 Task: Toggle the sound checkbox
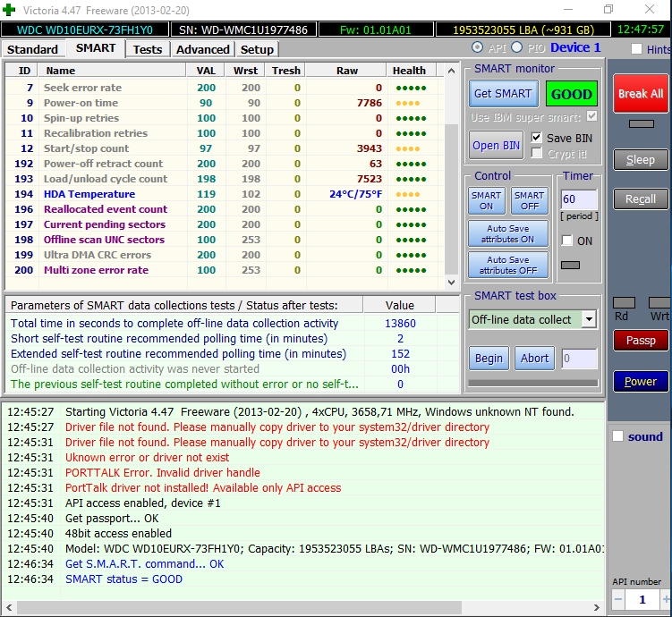pyautogui.click(x=617, y=436)
